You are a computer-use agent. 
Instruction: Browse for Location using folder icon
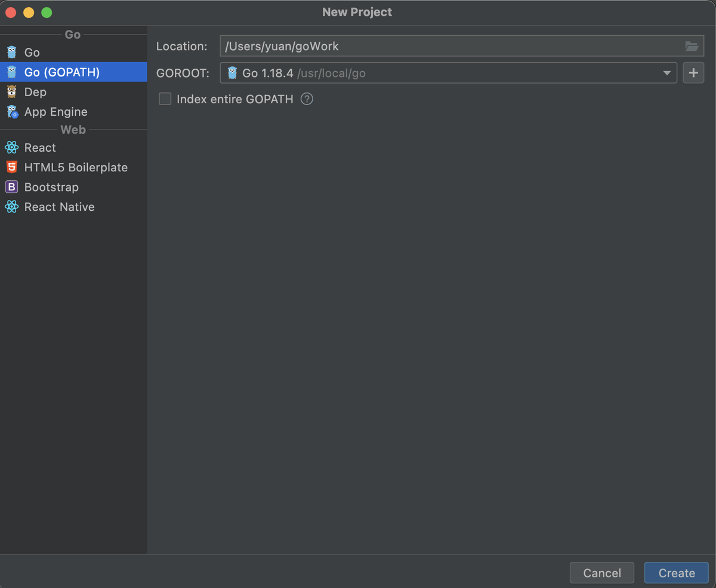pyautogui.click(x=692, y=46)
